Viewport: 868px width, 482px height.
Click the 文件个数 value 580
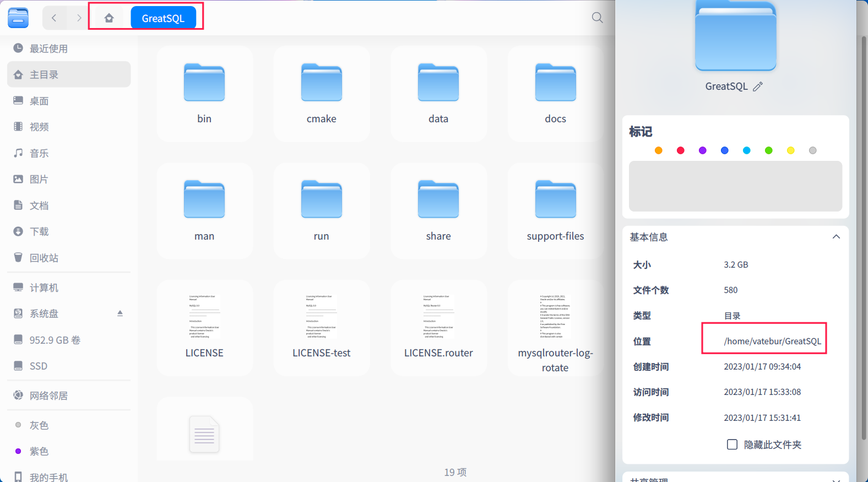[730, 290]
